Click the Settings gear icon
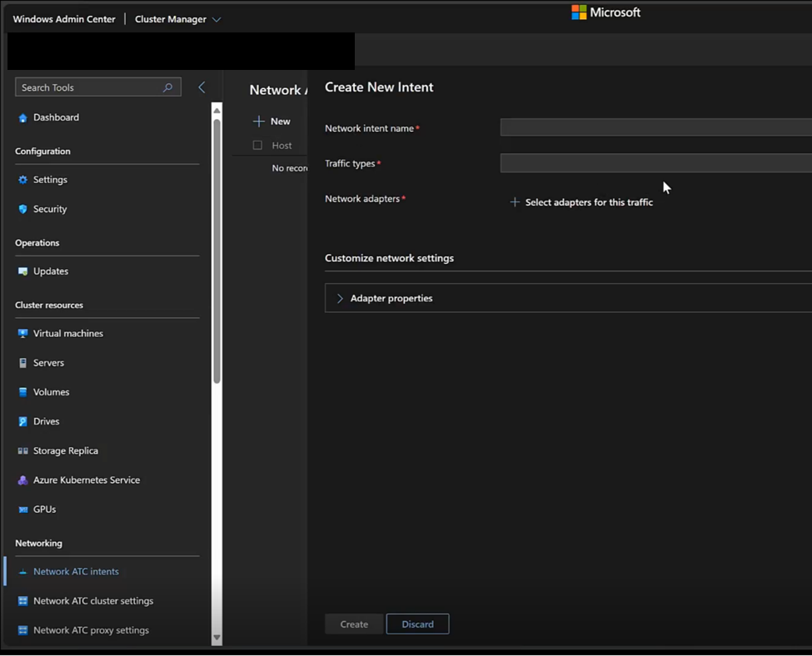This screenshot has height=656, width=812. (x=22, y=180)
